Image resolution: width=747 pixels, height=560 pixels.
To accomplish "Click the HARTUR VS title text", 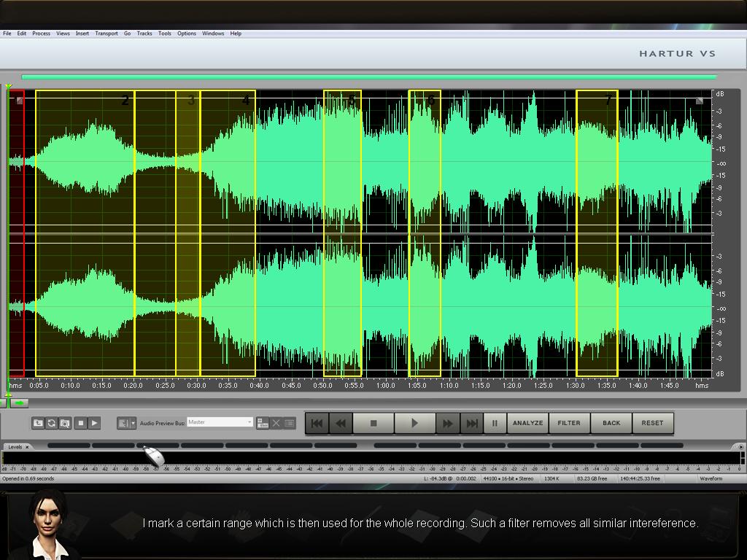I will pyautogui.click(x=677, y=54).
